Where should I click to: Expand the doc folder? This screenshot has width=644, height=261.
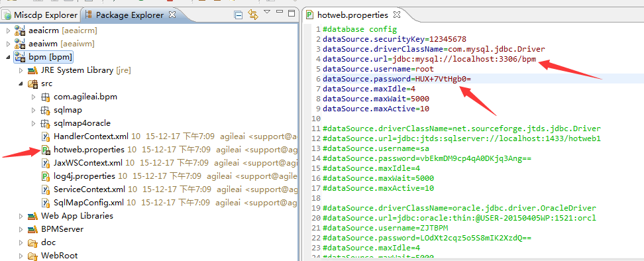[21, 242]
